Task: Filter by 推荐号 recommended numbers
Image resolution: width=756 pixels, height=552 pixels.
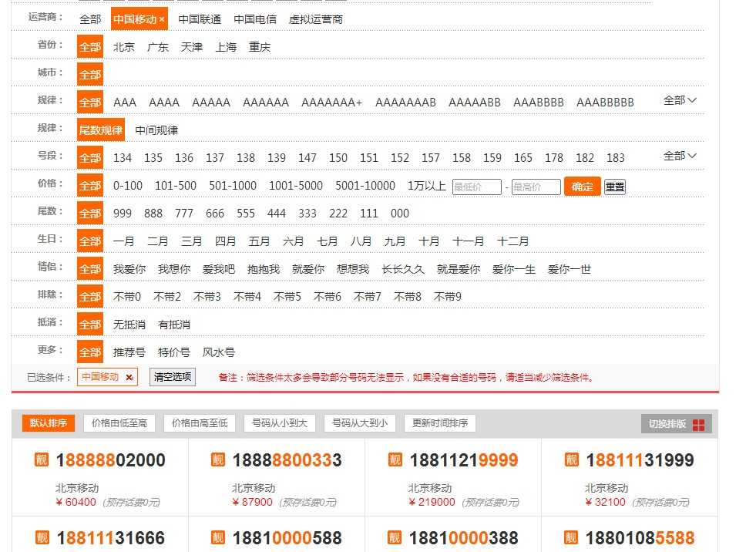Action: pyautogui.click(x=129, y=352)
